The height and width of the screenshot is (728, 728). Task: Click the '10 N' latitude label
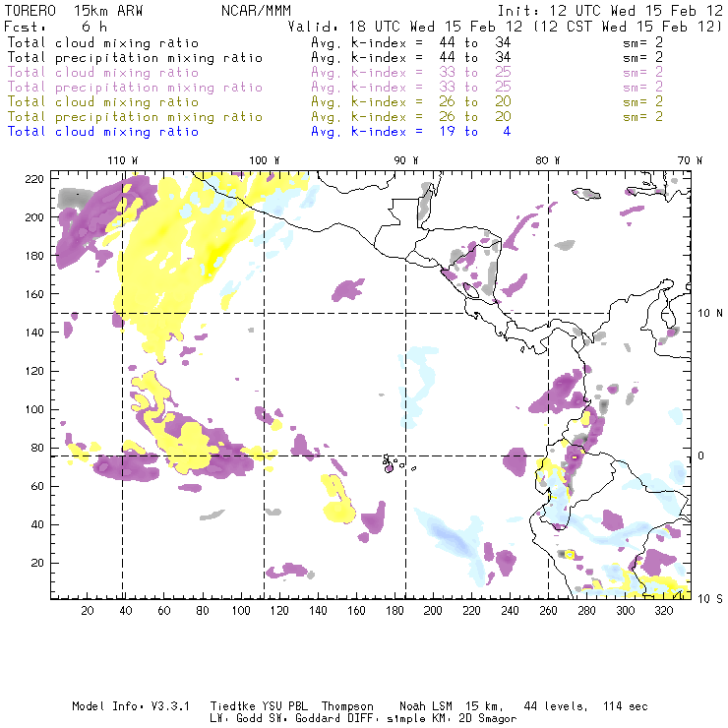[x=710, y=314]
